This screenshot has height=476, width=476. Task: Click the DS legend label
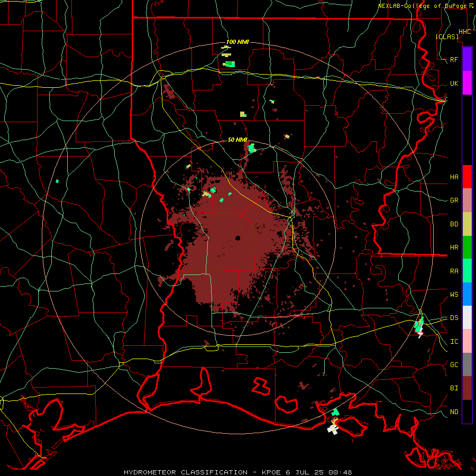454,318
